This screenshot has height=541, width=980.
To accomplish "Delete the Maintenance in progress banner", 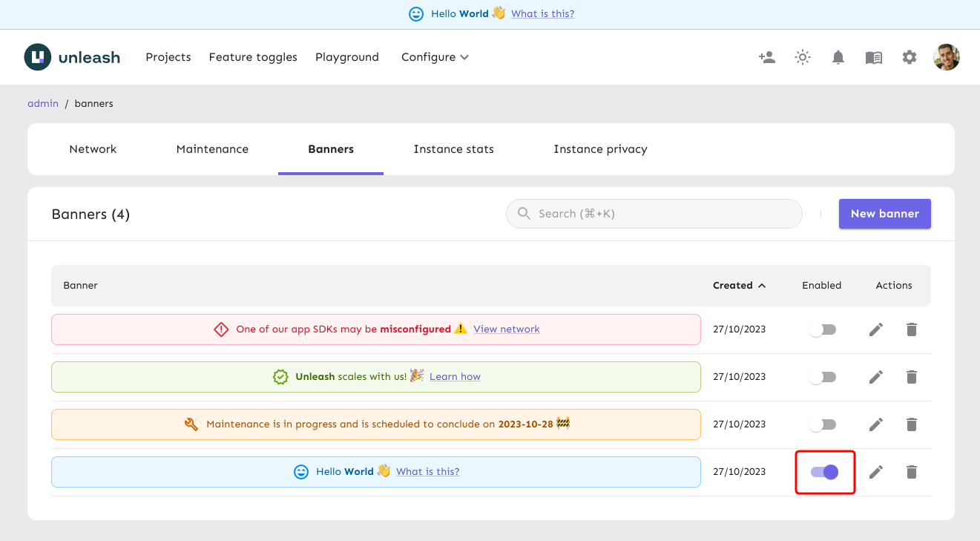I will (x=912, y=424).
